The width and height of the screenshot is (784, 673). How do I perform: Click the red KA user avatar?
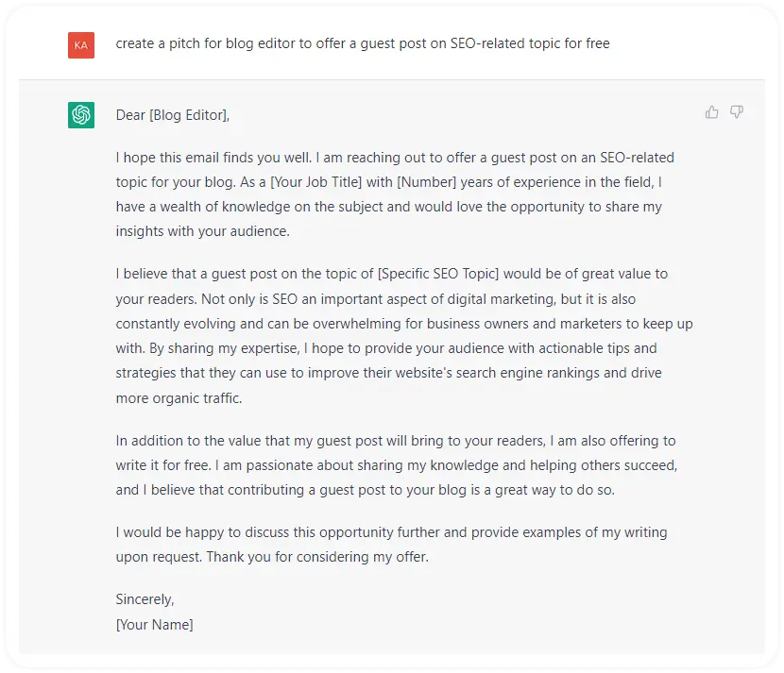tap(81, 45)
